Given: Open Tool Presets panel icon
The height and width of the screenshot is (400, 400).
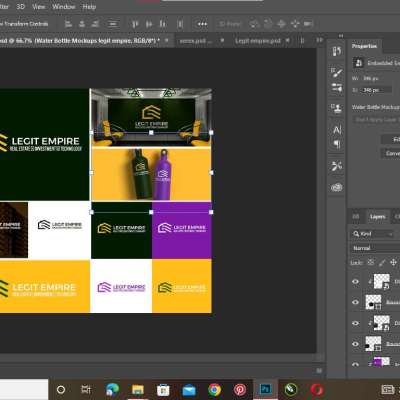Looking at the screenshot, I should (x=336, y=166).
